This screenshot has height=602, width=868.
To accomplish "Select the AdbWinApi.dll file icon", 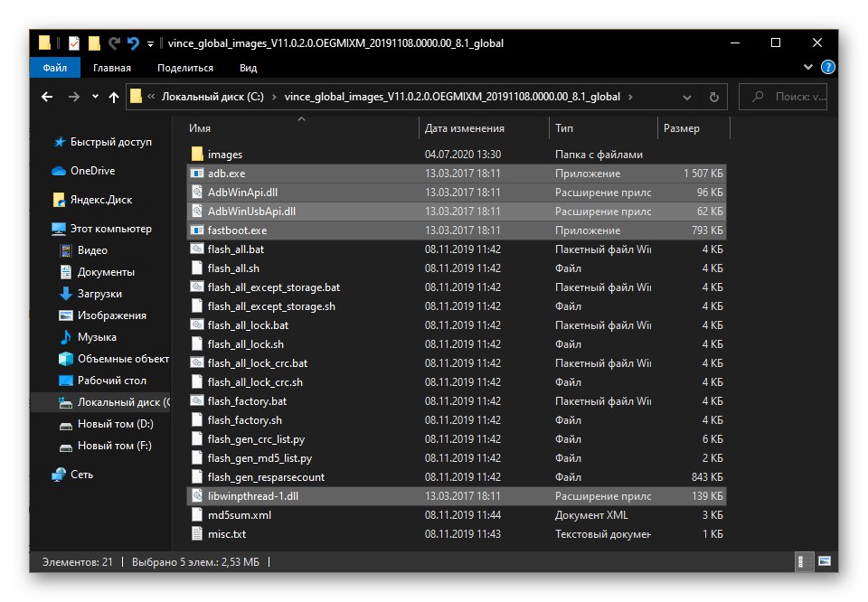I will point(197,192).
